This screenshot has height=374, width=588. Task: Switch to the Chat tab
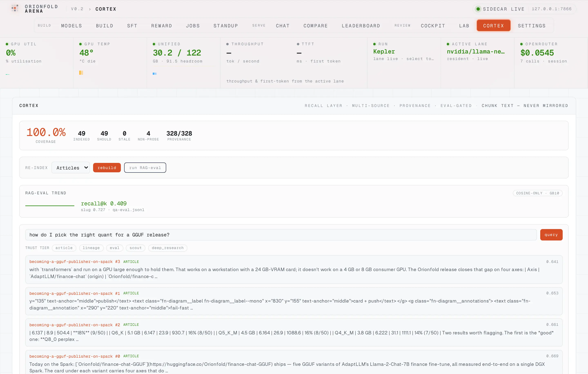283,26
